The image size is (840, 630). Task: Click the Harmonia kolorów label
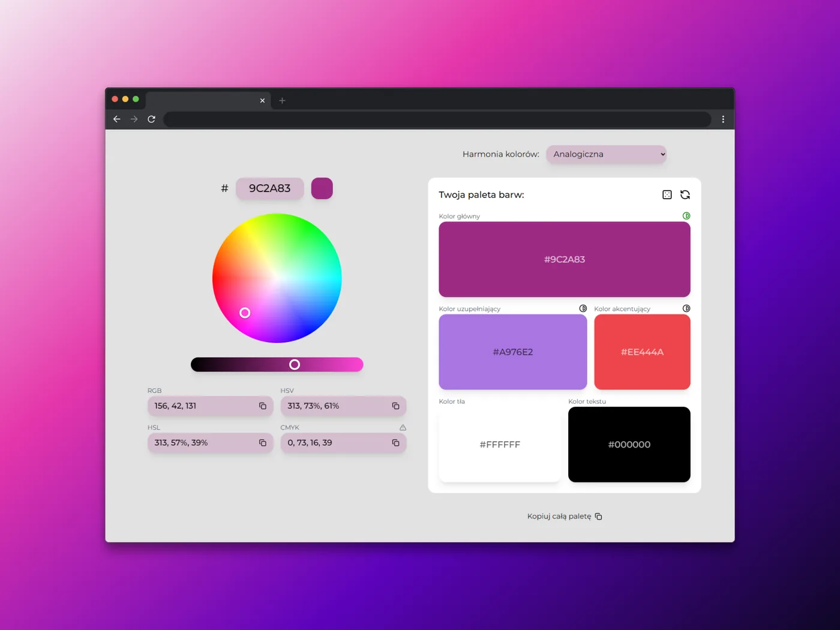coord(501,154)
